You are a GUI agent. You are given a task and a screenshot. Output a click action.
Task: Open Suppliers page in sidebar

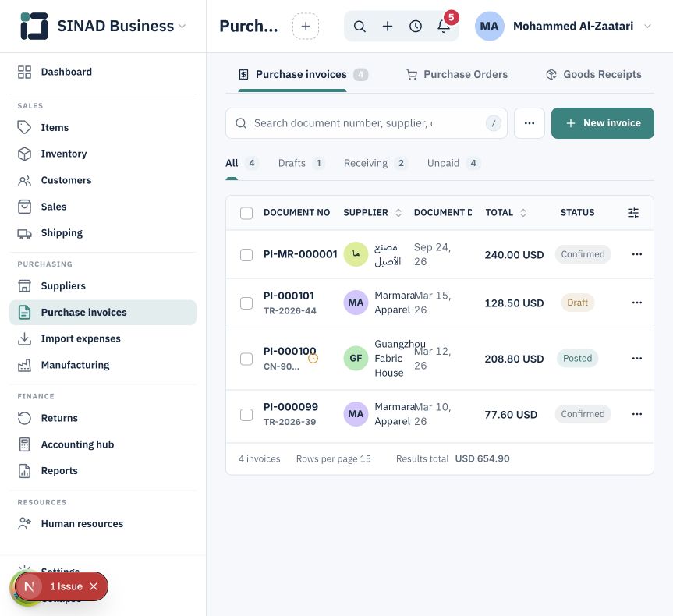[103, 286]
